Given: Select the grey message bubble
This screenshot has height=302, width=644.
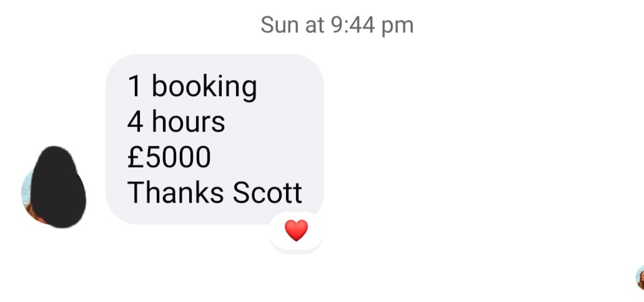Looking at the screenshot, I should click(x=215, y=139).
